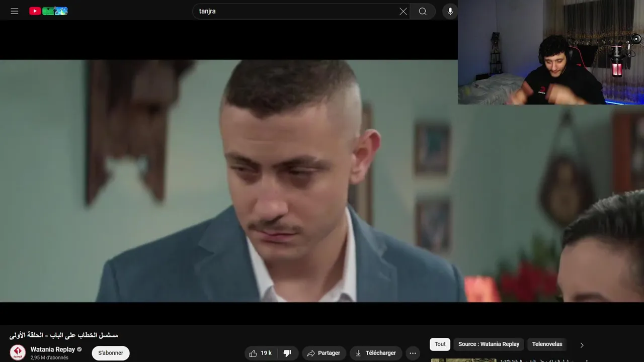Dislike the video with thumbs-down

[x=288, y=353]
